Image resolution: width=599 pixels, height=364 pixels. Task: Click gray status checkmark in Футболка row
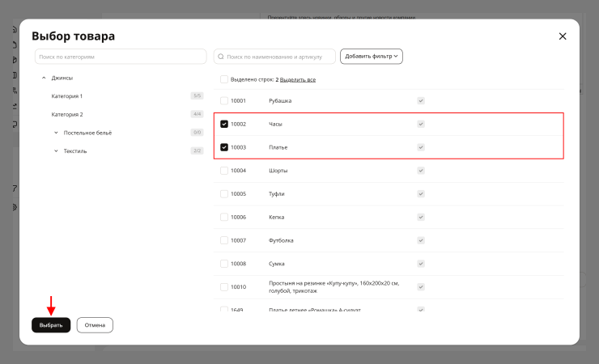[x=421, y=240]
